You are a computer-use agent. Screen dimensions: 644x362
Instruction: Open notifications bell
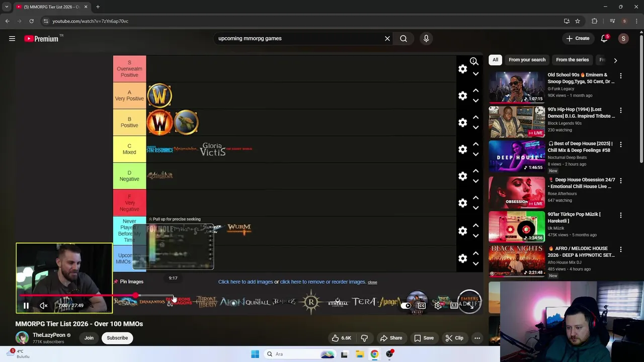604,39
